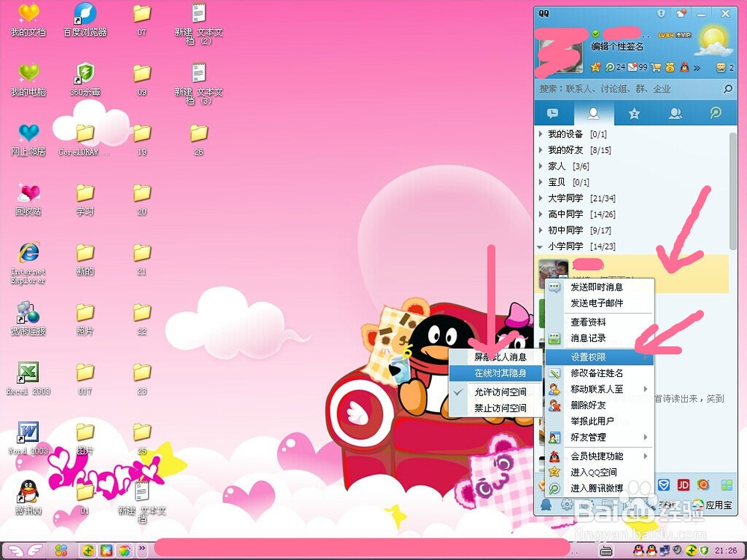This screenshot has height=560, width=747.
Task: Enable 在线对其隐身 option
Action: coord(496,373)
